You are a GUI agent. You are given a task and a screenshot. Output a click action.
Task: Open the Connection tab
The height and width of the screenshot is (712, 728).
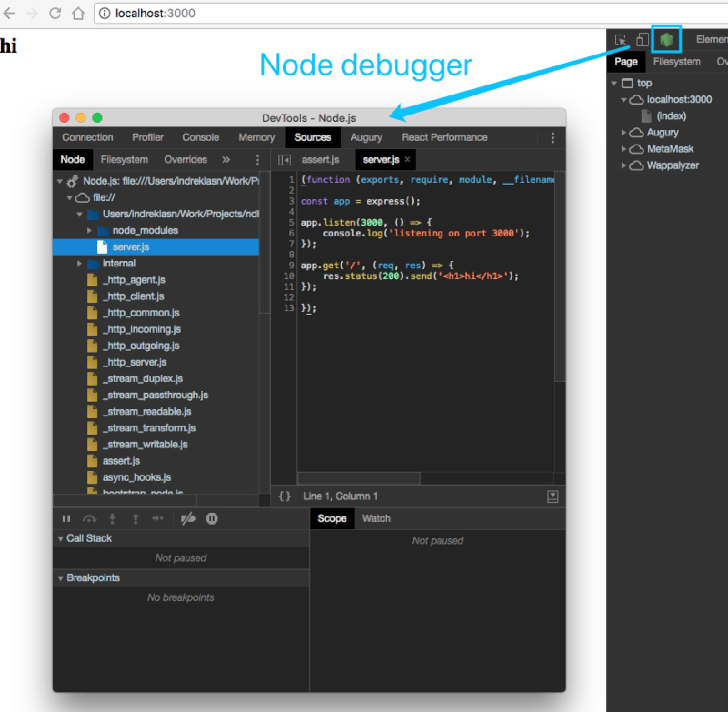[x=88, y=138]
